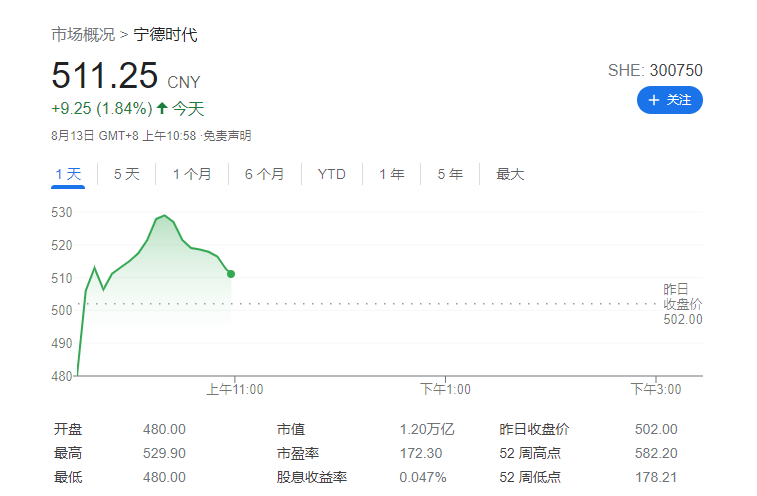Click the 关注 follow button
Viewport: 757px width, 496px height.
[669, 100]
